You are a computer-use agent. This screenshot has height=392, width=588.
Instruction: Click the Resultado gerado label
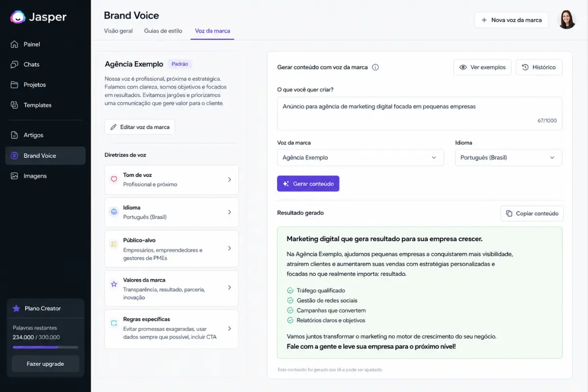click(300, 213)
